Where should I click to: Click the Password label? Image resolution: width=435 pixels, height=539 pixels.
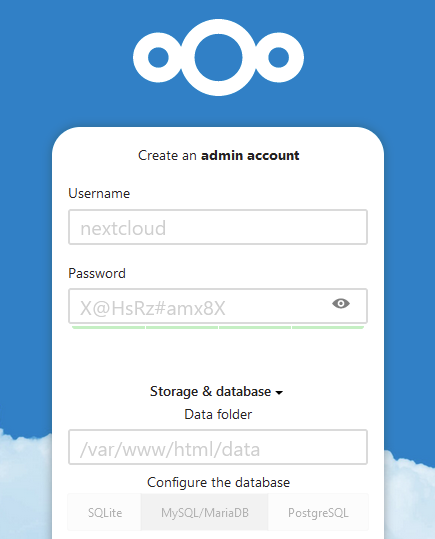[97, 274]
